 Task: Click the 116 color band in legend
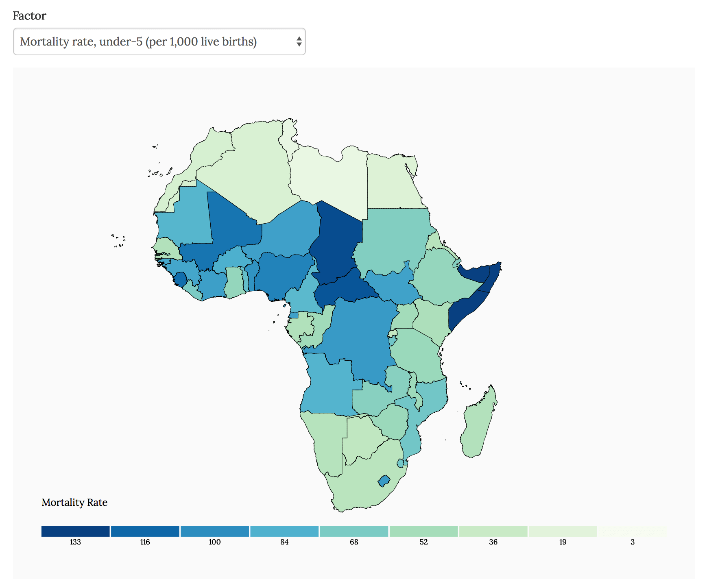point(145,531)
